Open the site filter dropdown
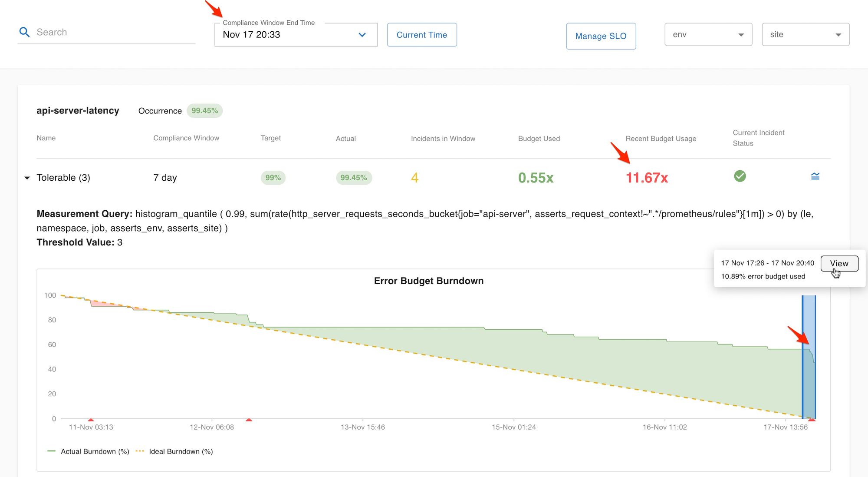Viewport: 868px width, 477px height. coord(805,35)
